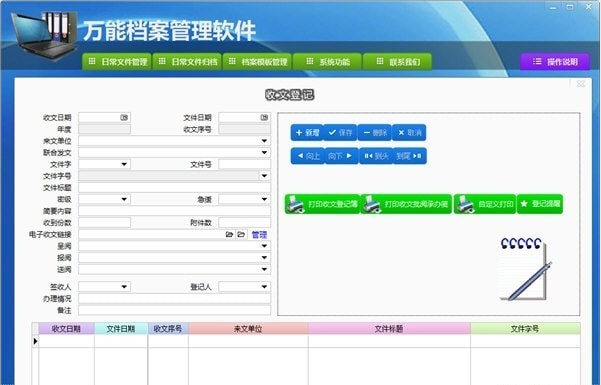The height and width of the screenshot is (385, 601).
Task: Save the record with 保存 button
Action: coord(340,133)
